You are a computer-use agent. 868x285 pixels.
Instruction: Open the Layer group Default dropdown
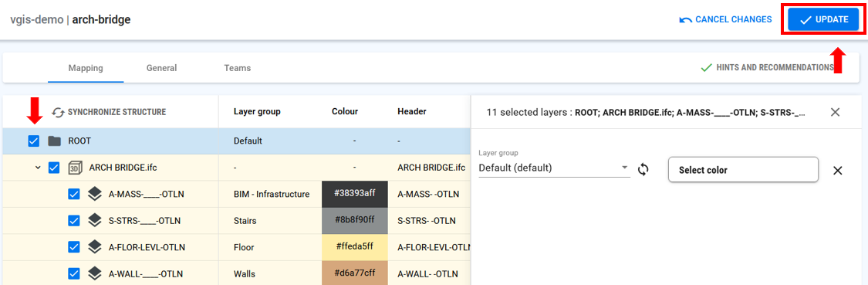(554, 168)
